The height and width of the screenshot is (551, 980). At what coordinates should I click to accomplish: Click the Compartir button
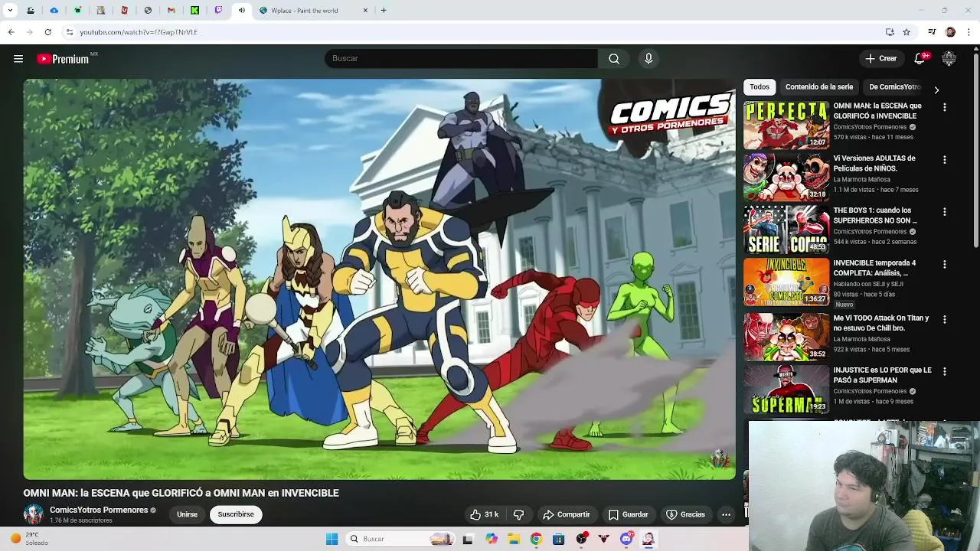click(x=566, y=514)
